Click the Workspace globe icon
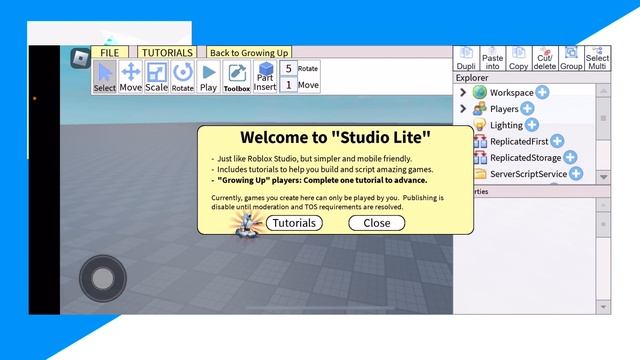 (x=480, y=92)
